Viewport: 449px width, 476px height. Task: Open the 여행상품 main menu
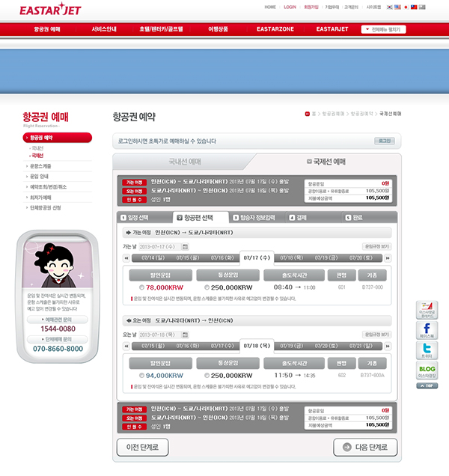pos(218,29)
